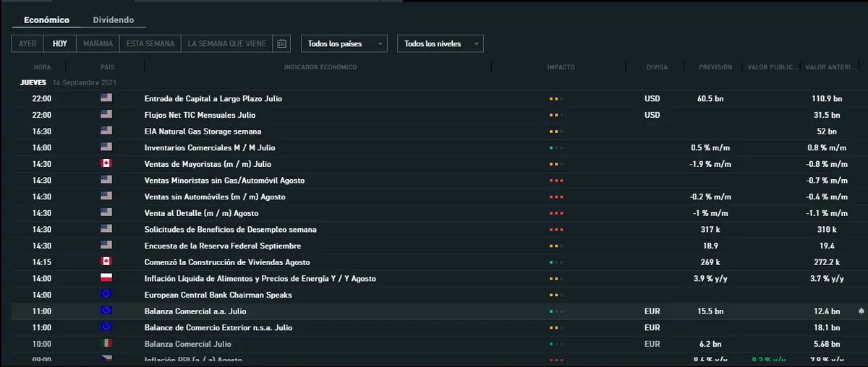Click the EU flag beside European Central Bank Chairman Speaks

pos(106,295)
